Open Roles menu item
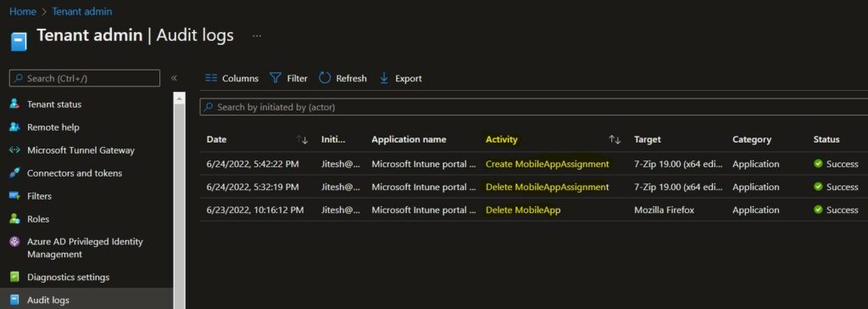Viewport: 868px width, 309px height. coord(38,219)
